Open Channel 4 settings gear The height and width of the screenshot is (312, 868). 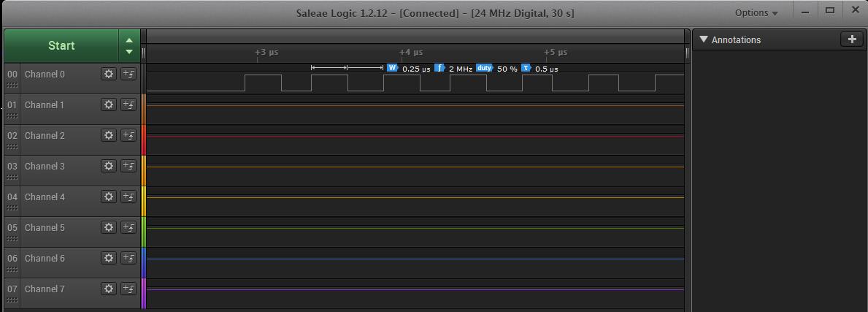(x=109, y=196)
